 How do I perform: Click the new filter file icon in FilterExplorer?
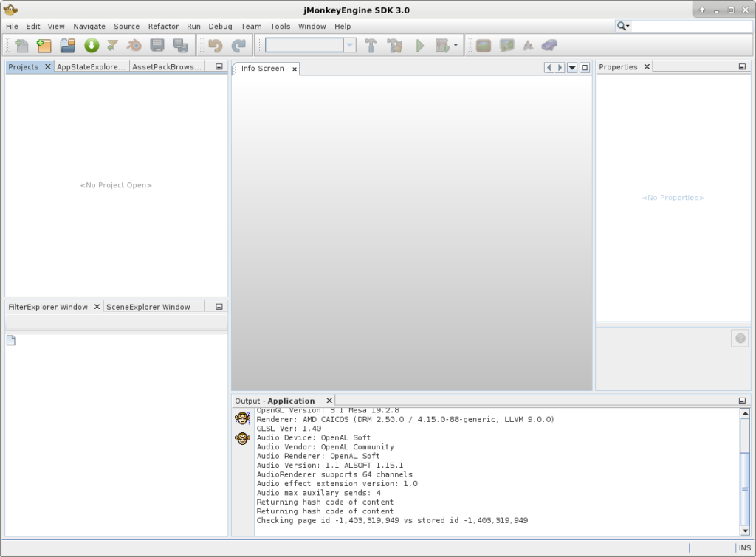(x=11, y=340)
